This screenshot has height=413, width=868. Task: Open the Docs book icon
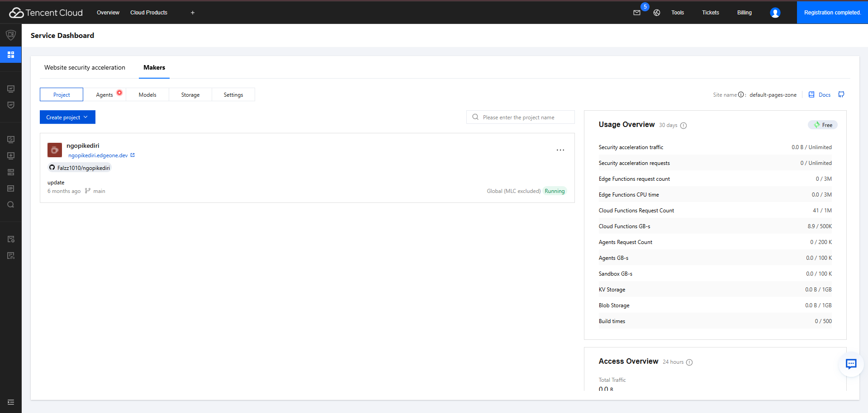[x=811, y=94]
